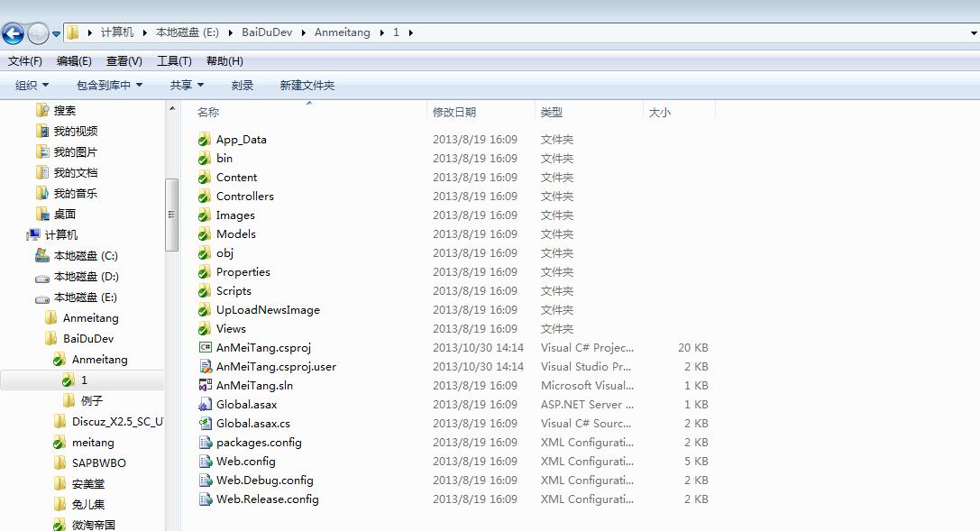The width and height of the screenshot is (980, 531).
Task: Click the Properties folder icon
Action: pos(205,271)
